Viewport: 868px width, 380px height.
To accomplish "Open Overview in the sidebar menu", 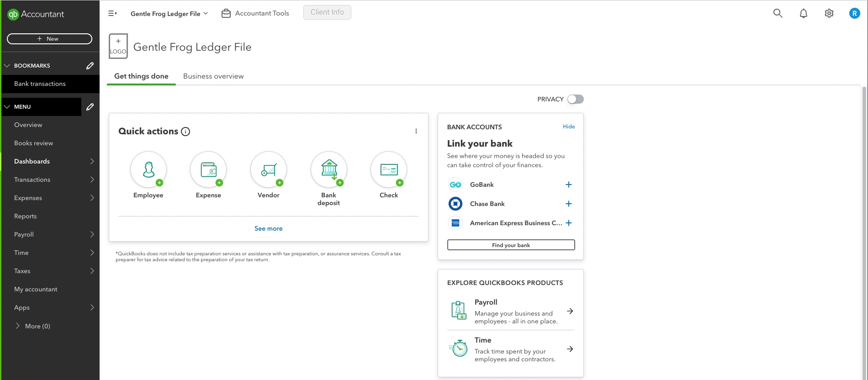I will 28,125.
